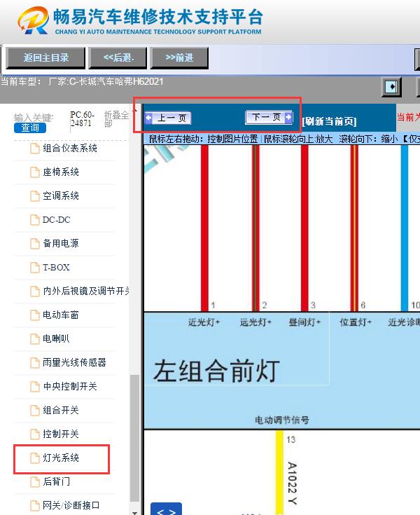
Task: Click the 昼间灯+ pin label
Action: coord(304,322)
